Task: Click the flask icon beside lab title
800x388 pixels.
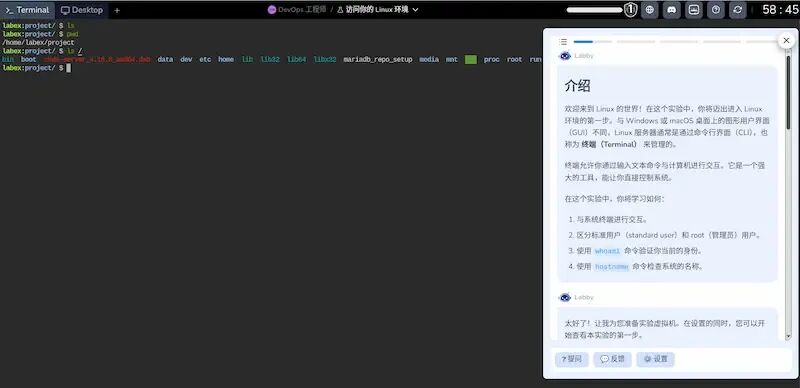Action: click(340, 10)
